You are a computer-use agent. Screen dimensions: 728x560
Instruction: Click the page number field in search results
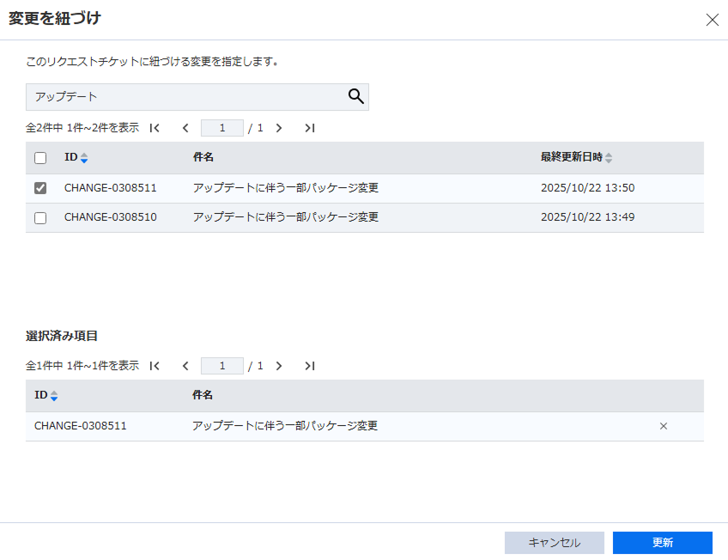222,128
